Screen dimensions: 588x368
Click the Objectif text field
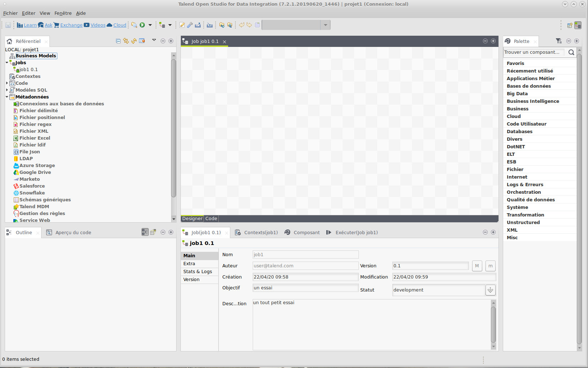click(x=305, y=288)
